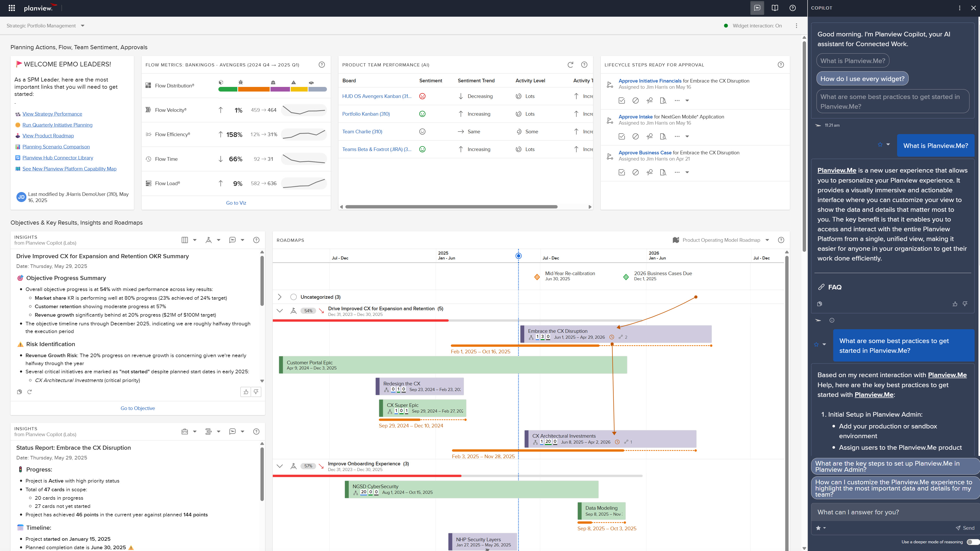Viewport: 980px width, 551px height.
Task: Click the horizontal scrollbar in Product Team Performance
Action: [451, 207]
